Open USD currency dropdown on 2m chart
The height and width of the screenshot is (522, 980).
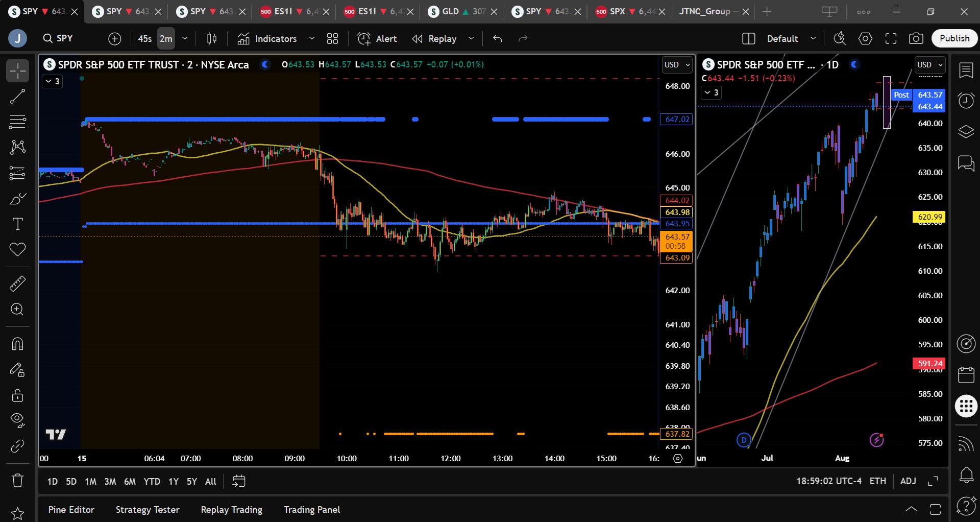coord(677,65)
